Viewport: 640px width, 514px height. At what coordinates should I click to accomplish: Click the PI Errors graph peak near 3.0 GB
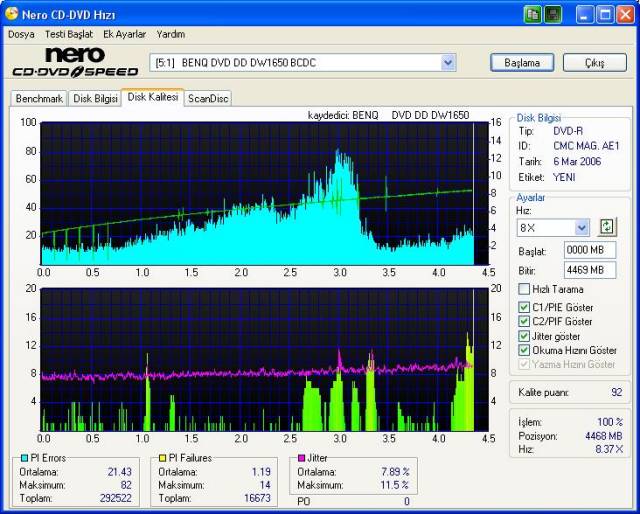[x=338, y=153]
